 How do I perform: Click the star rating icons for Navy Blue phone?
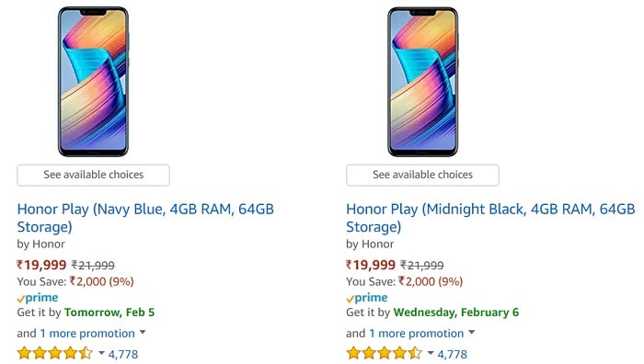(x=55, y=353)
